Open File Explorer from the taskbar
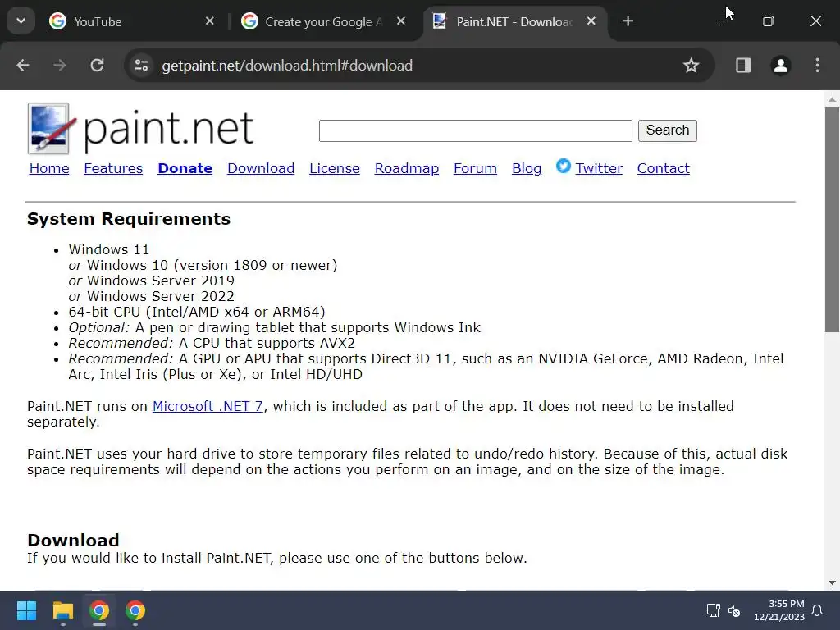840x630 pixels. pos(62,610)
